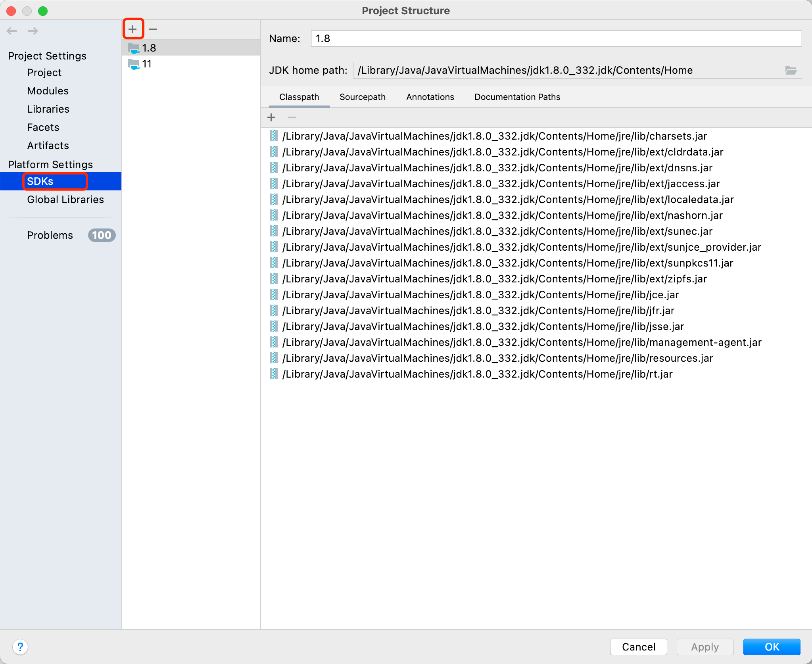Select the 1.8 SDK in list
The image size is (812, 664).
coord(149,48)
